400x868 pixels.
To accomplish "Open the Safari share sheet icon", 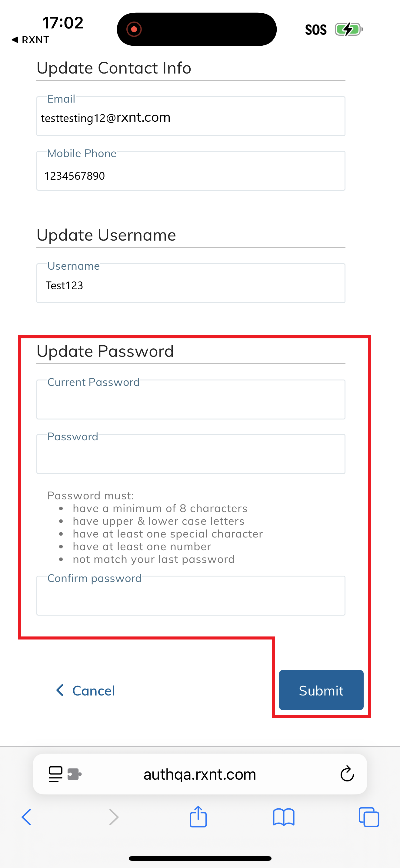I will pyautogui.click(x=198, y=817).
